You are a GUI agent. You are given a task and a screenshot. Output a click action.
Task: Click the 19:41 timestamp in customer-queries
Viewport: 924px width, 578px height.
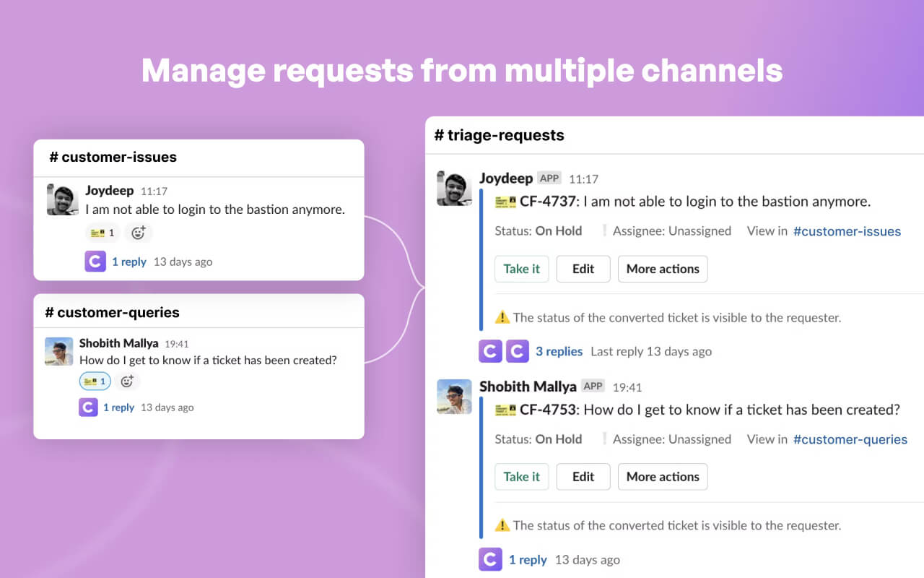177,344
